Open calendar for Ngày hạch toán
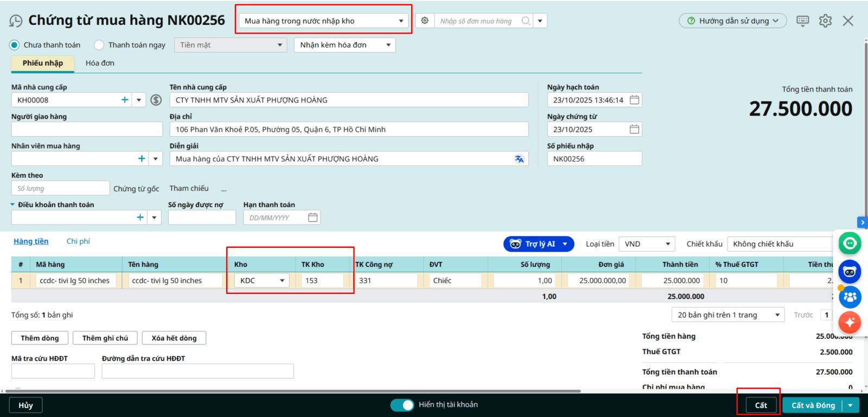This screenshot has height=417, width=868. click(x=634, y=100)
